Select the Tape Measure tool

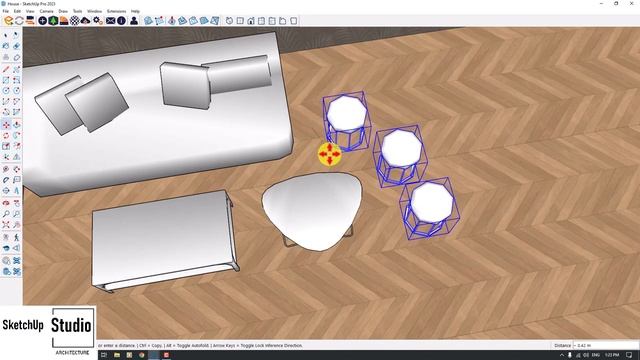tap(6, 169)
